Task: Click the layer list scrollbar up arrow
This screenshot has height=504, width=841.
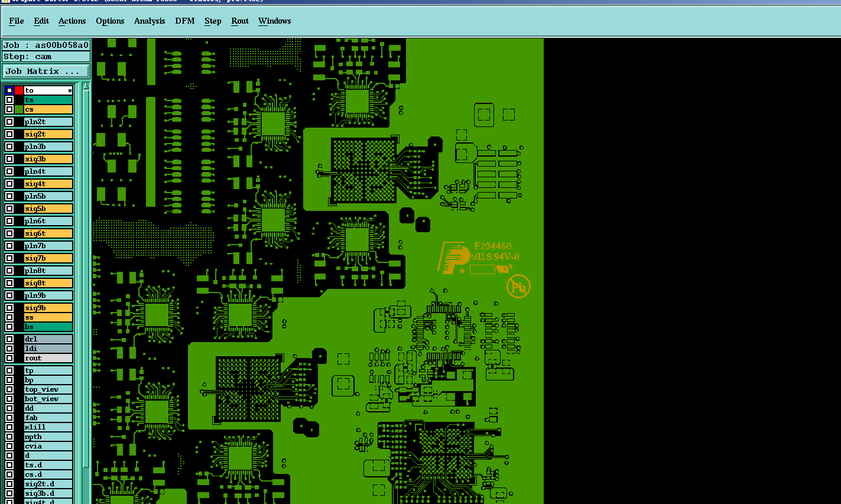Action: click(x=86, y=86)
